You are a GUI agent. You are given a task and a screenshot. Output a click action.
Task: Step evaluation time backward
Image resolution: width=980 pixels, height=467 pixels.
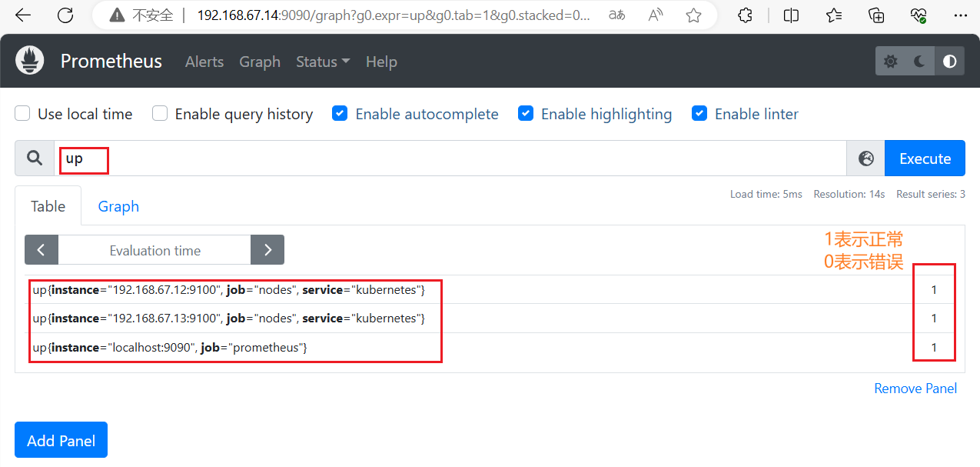42,250
